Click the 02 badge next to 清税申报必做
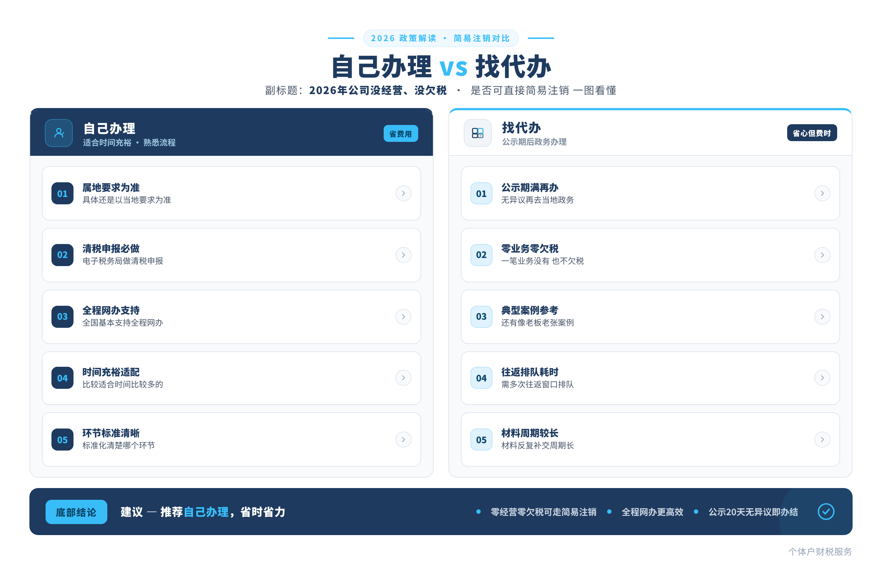Viewport: 882px width, 588px height. click(x=62, y=255)
